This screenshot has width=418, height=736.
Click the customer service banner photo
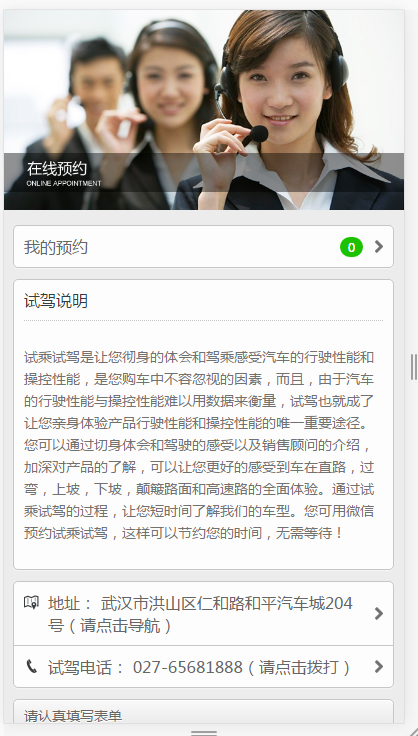click(x=204, y=110)
